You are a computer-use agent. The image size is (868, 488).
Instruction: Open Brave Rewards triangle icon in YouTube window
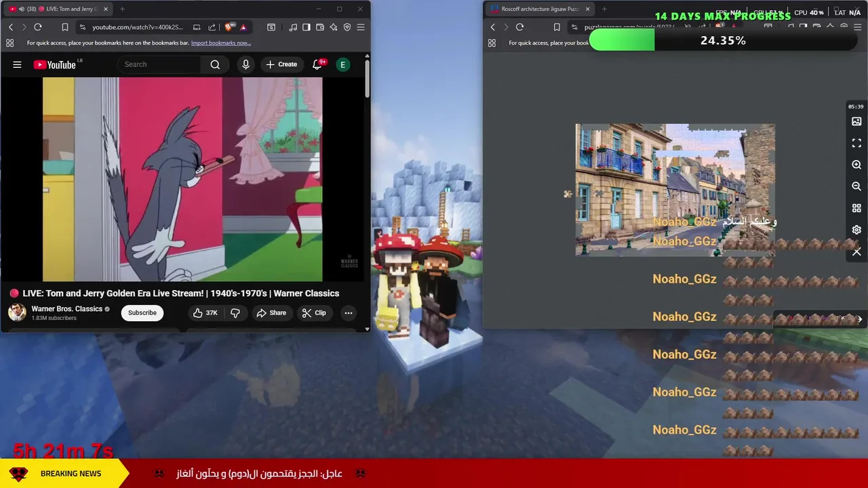click(243, 27)
